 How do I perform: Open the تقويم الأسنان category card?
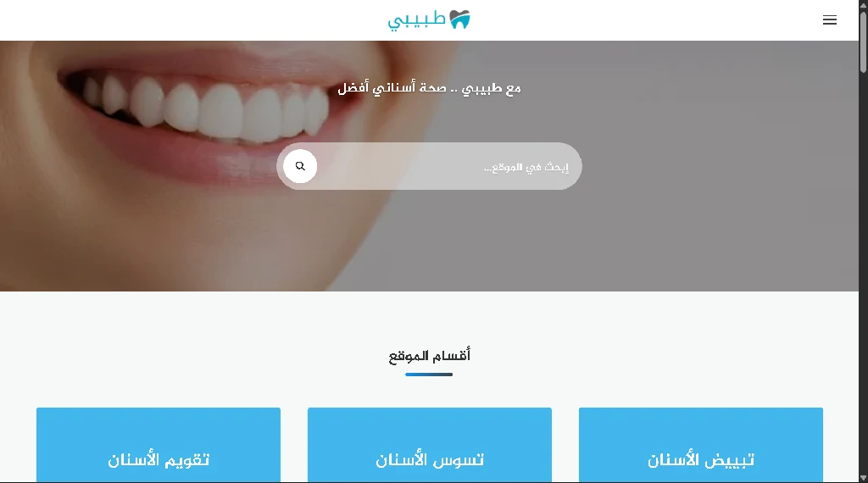(159, 446)
